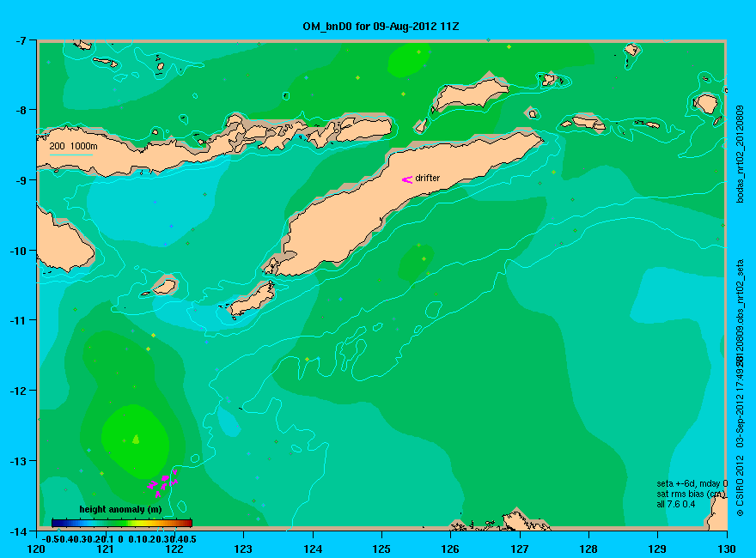
Task: Click the magenta drifter cluster near 122E, 13S
Action: coord(162,482)
